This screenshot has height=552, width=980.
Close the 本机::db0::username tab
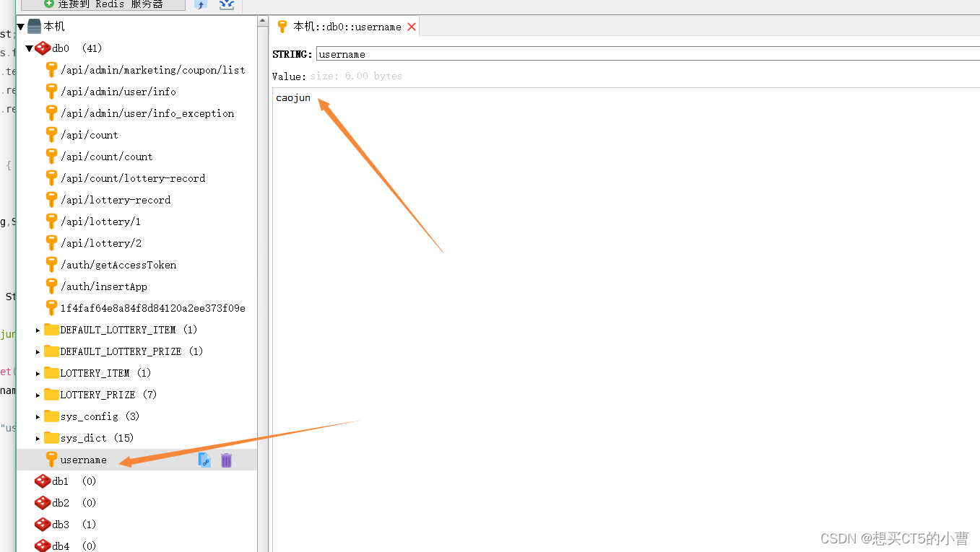click(412, 27)
